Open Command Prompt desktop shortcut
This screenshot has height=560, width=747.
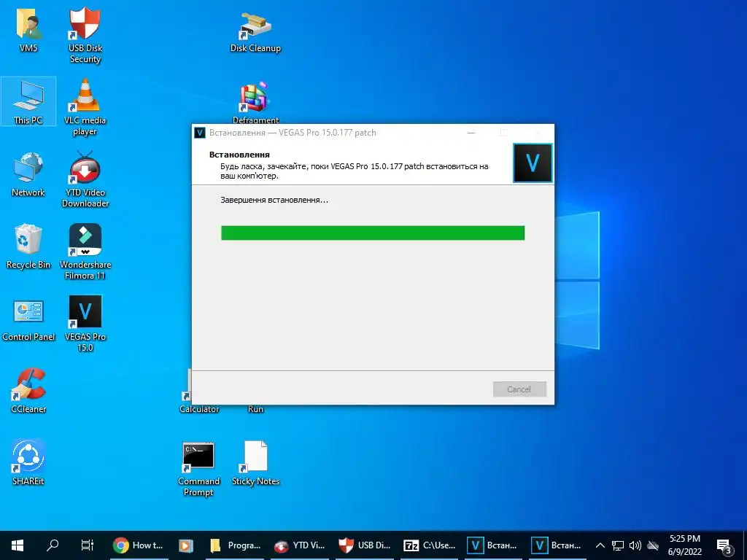pos(198,469)
